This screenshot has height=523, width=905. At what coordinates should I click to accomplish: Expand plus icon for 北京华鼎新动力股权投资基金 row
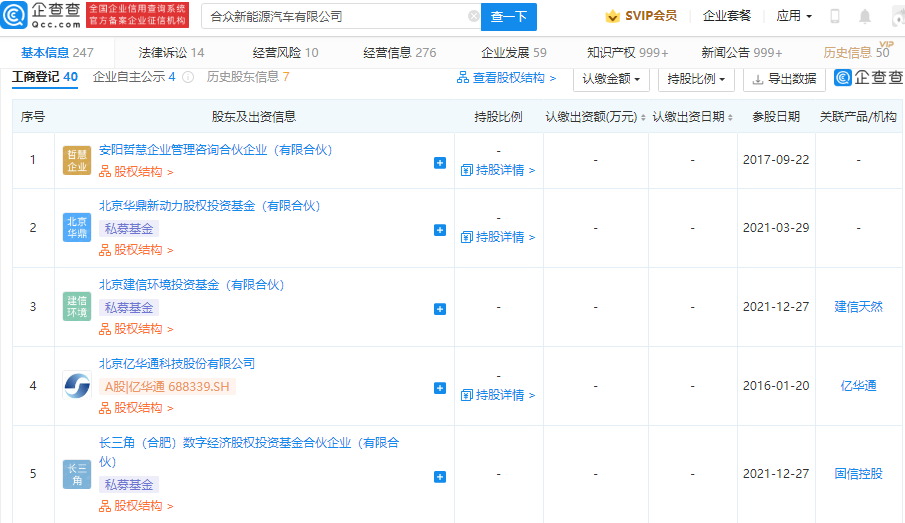pyautogui.click(x=440, y=230)
